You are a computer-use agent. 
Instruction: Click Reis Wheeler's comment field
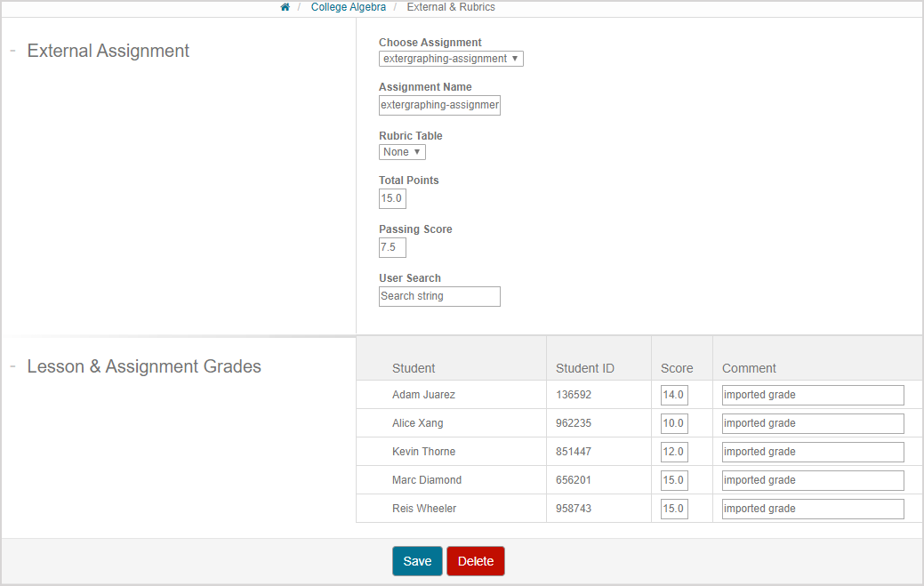(812, 509)
